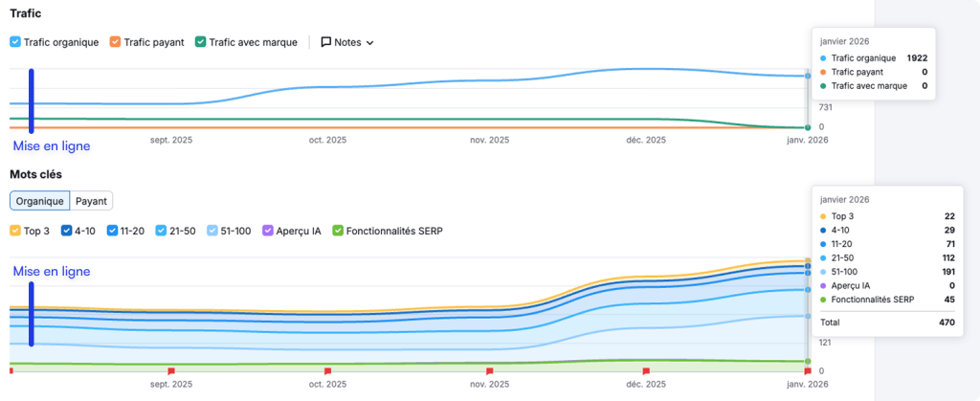
Task: Open the Notes dropdown
Action: click(347, 42)
